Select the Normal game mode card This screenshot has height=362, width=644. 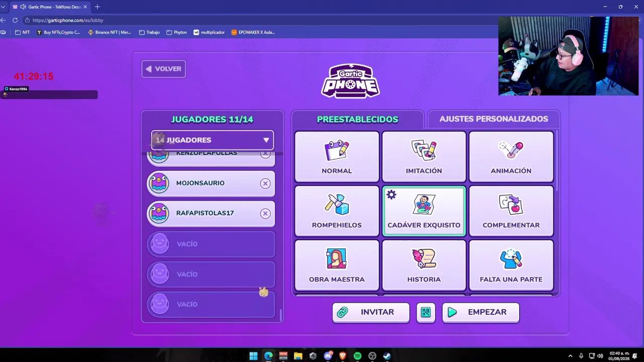pyautogui.click(x=337, y=156)
